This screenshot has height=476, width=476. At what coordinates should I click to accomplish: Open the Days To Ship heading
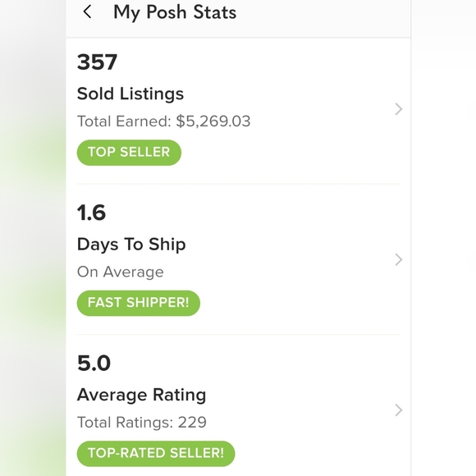[x=131, y=245]
